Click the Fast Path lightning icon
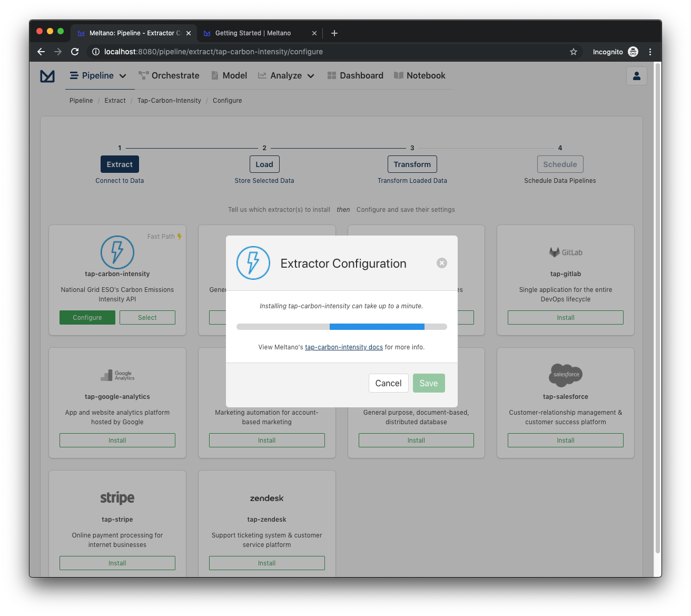 (180, 237)
